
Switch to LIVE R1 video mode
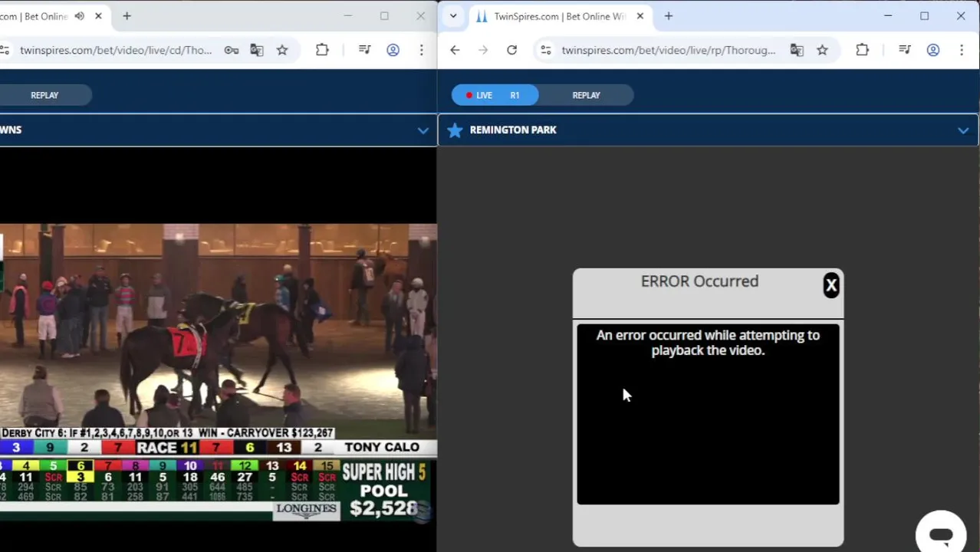495,95
